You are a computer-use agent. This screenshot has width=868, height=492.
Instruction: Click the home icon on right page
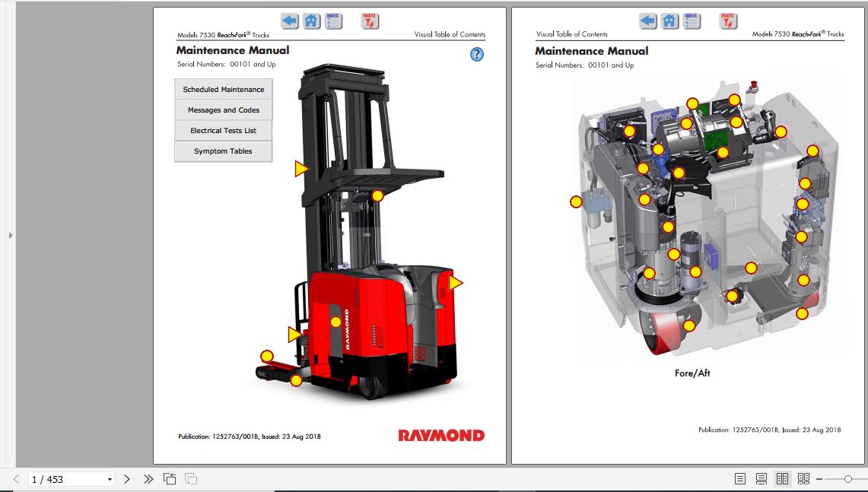tap(669, 21)
